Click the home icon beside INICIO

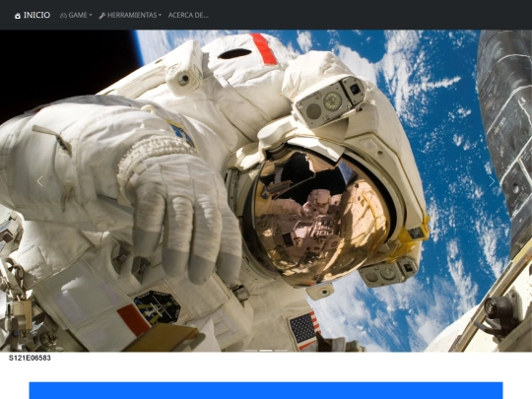coord(18,16)
